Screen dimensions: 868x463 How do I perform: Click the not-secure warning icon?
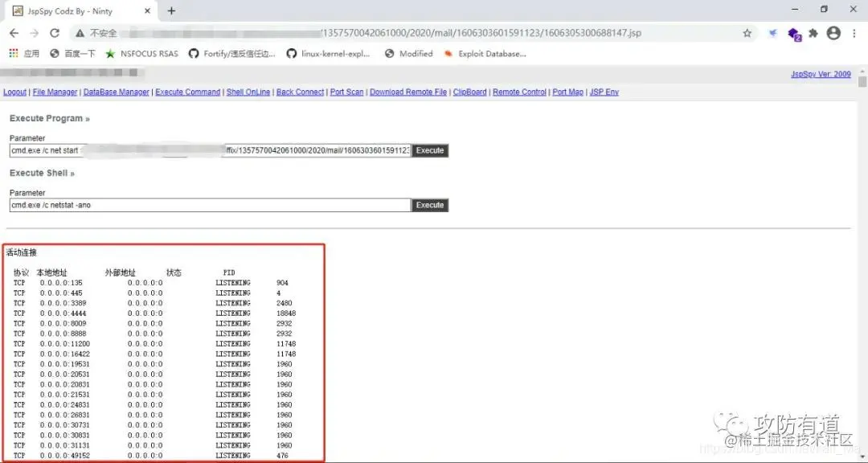coord(80,33)
